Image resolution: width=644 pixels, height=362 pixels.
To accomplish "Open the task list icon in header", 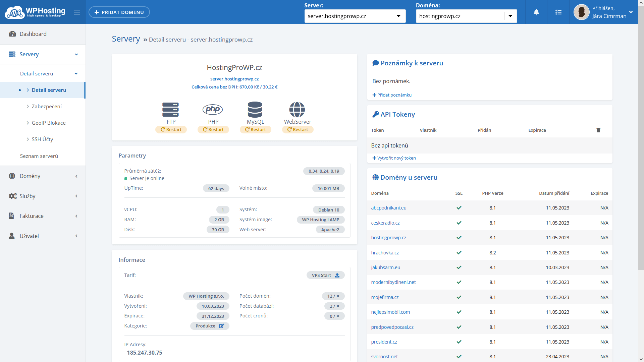I will click(x=558, y=12).
